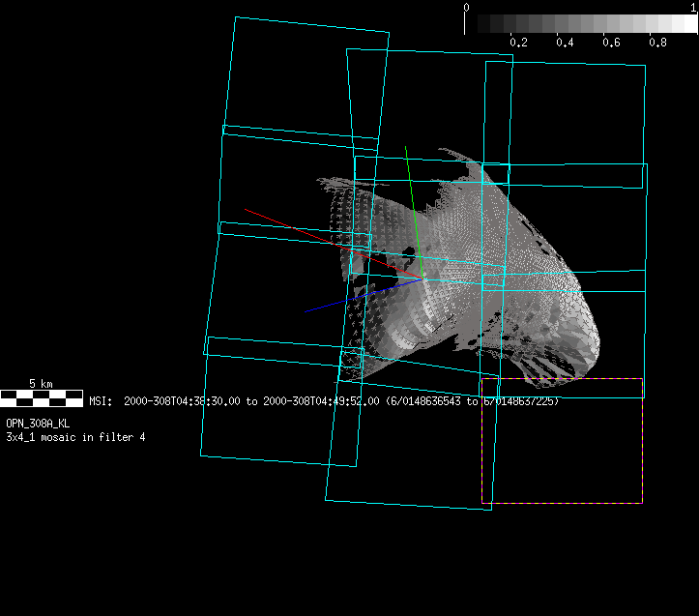Click the darkest swatch of the grayscale colorbar
699x616 pixels.
(472, 24)
